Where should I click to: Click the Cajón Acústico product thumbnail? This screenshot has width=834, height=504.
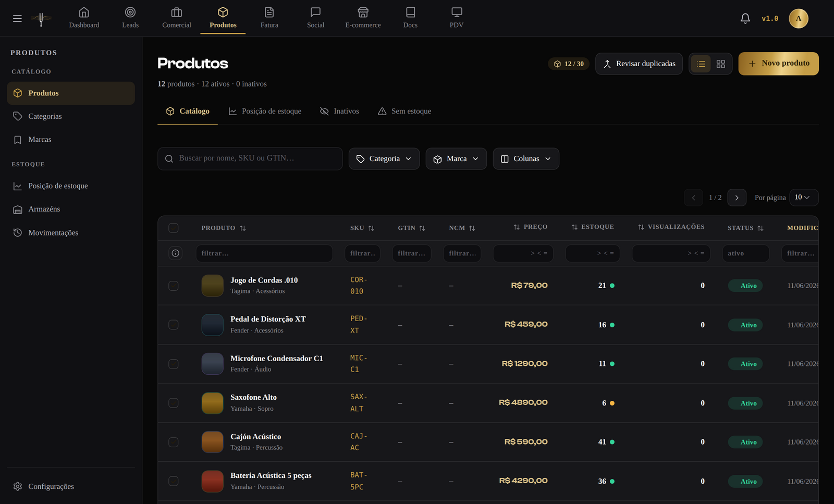[x=213, y=442]
